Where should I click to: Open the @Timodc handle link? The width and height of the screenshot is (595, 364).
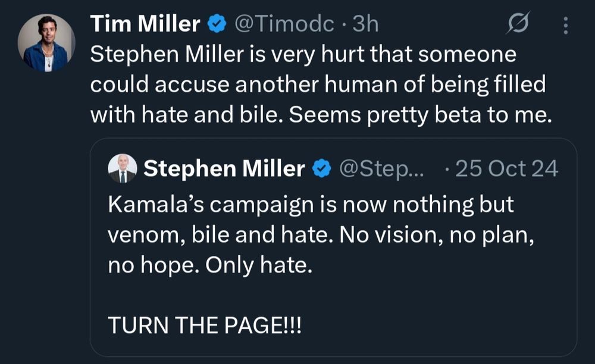pyautogui.click(x=284, y=24)
